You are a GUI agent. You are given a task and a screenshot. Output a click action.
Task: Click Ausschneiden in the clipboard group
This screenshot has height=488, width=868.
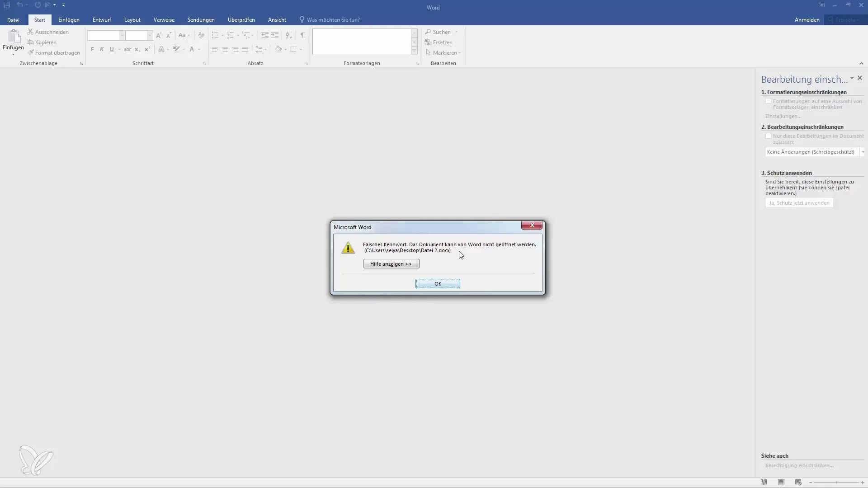[x=48, y=32]
